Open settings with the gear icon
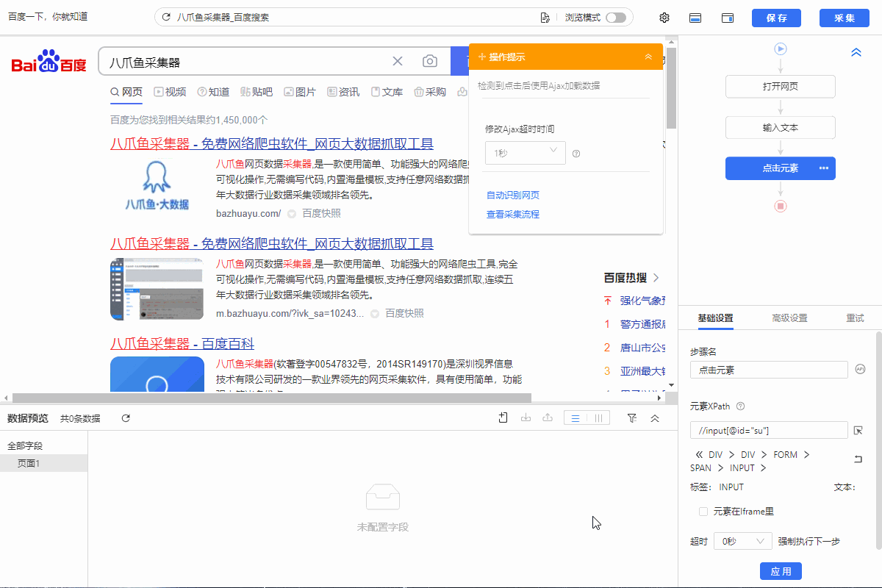 [x=664, y=18]
